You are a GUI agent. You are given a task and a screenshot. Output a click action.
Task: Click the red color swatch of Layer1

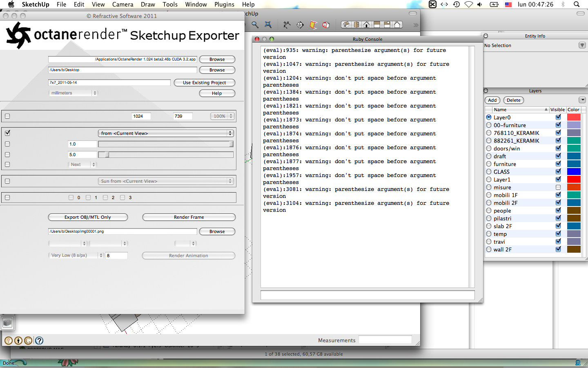[x=574, y=180]
